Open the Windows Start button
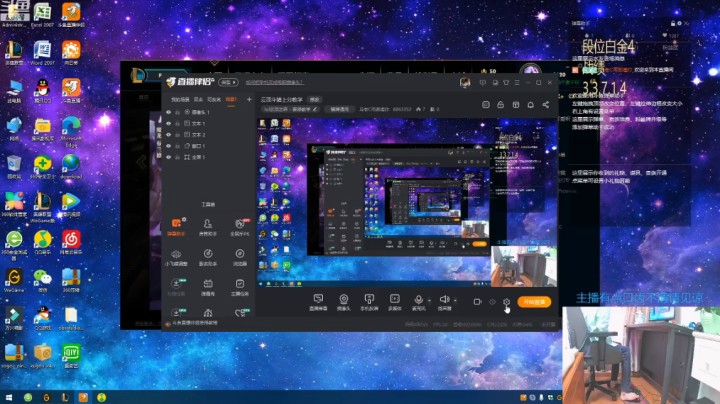Viewport: 720px width, 404px height. 9,398
